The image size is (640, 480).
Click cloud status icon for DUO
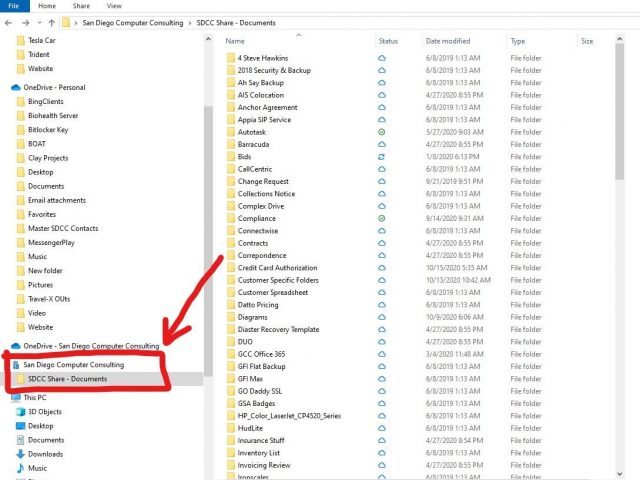[x=382, y=342]
